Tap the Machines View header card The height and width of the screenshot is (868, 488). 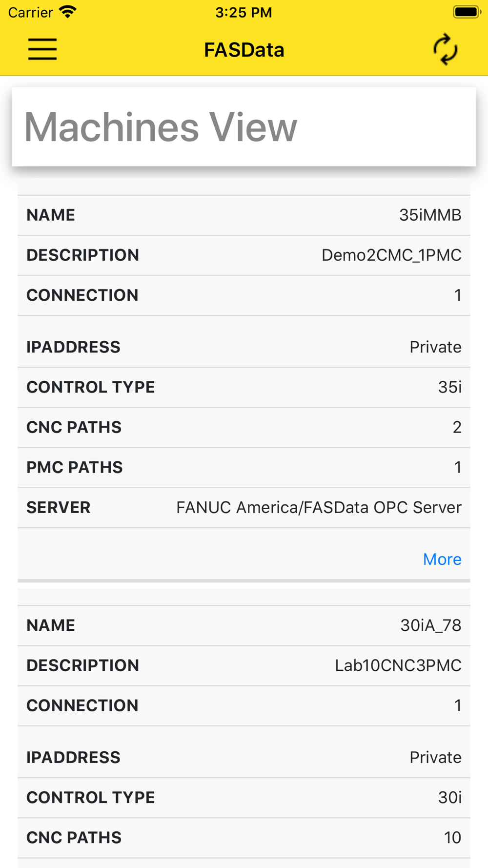(244, 127)
